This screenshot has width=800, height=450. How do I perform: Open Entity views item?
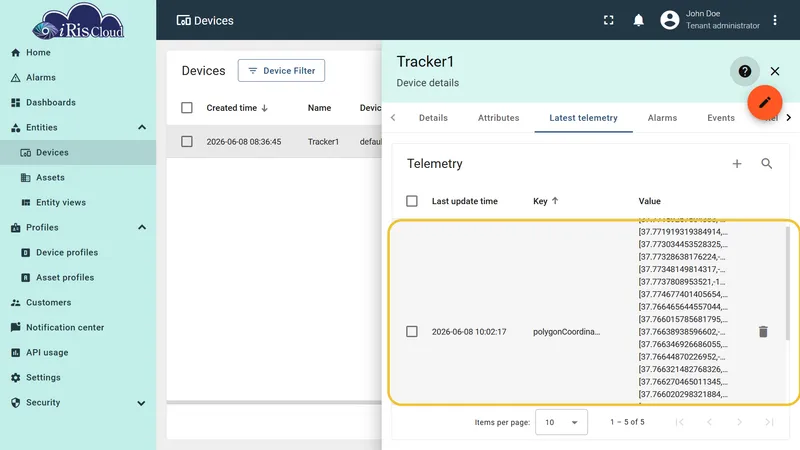[78, 203]
